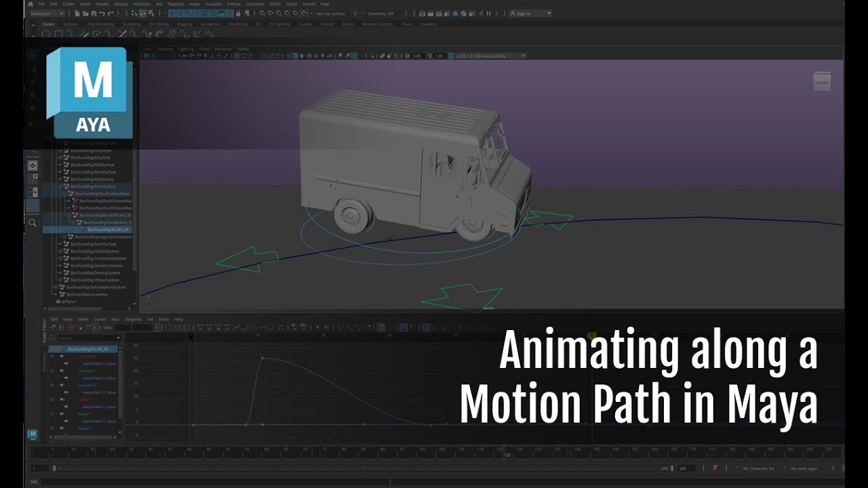
Task: Open the Curves menu in the Graph Editor
Action: 100,319
